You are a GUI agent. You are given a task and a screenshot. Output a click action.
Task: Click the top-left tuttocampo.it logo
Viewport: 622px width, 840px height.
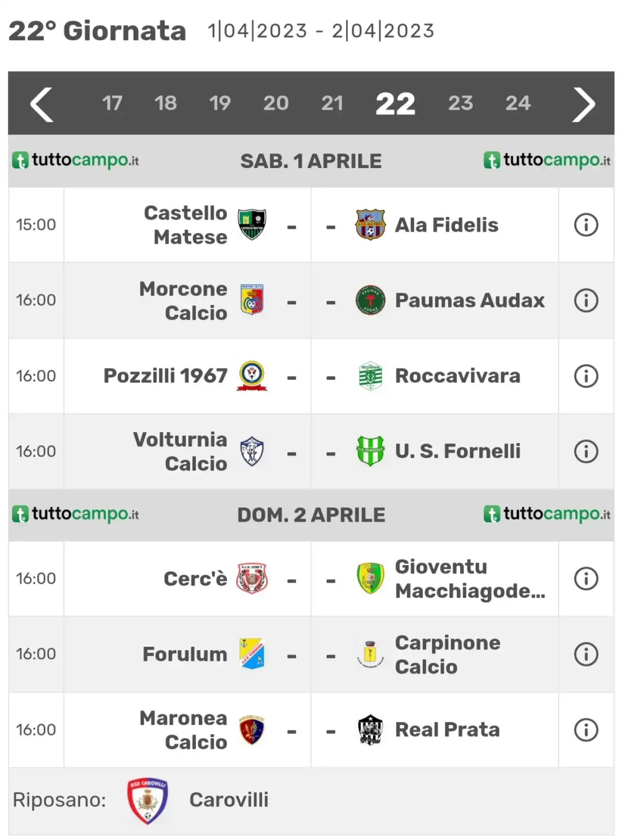76,160
